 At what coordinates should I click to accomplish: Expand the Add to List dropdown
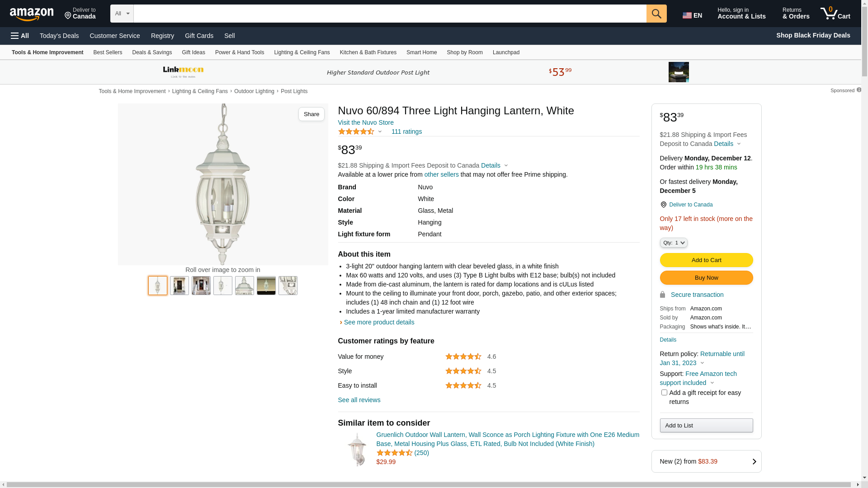(706, 425)
